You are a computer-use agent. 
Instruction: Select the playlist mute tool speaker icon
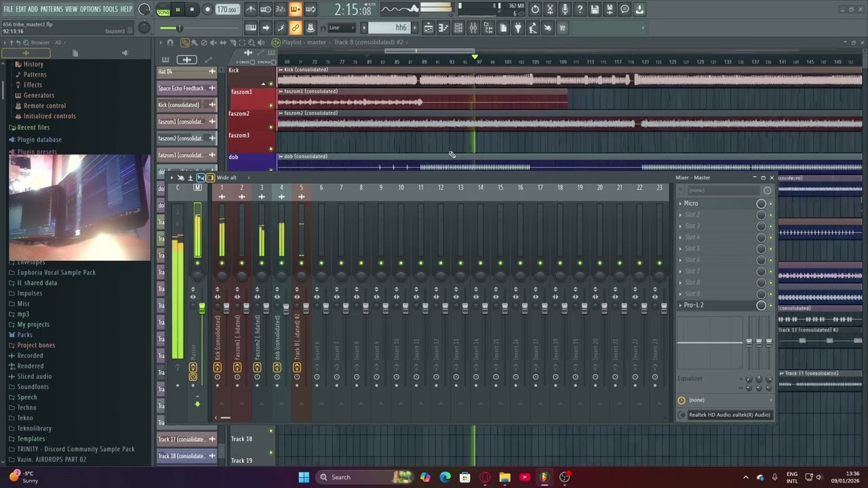pos(214,43)
